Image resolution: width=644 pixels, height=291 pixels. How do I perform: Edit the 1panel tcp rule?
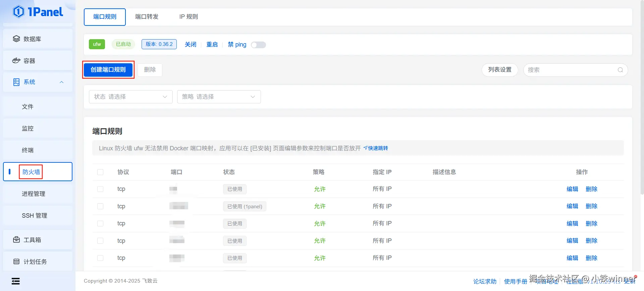[x=572, y=206]
